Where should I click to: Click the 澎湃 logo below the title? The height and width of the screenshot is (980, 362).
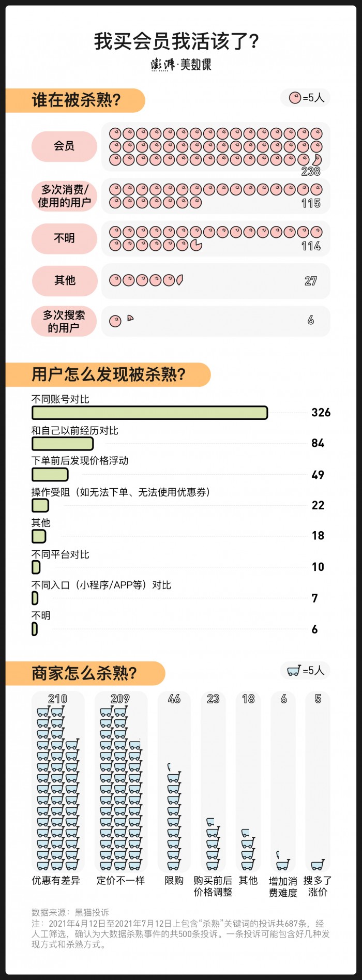[163, 65]
